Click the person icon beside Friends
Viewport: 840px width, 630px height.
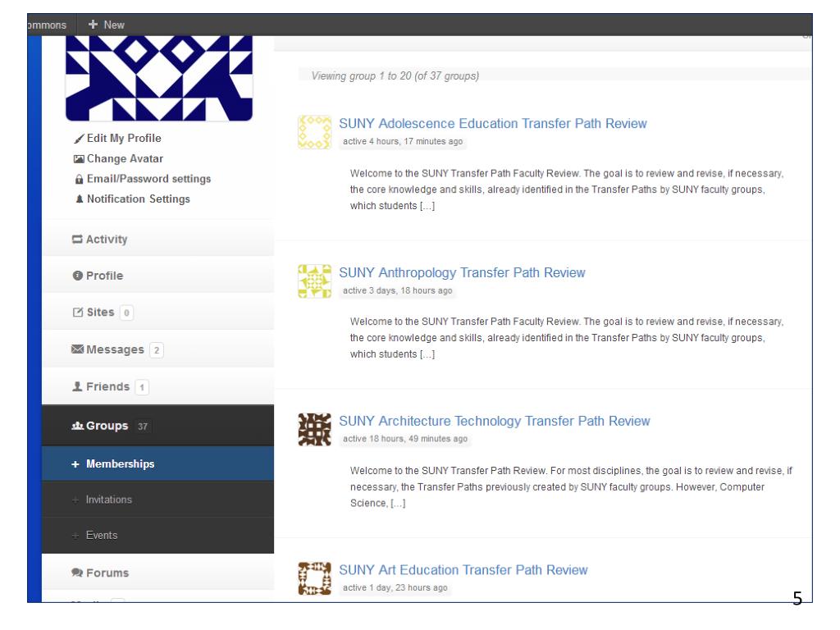(x=77, y=386)
